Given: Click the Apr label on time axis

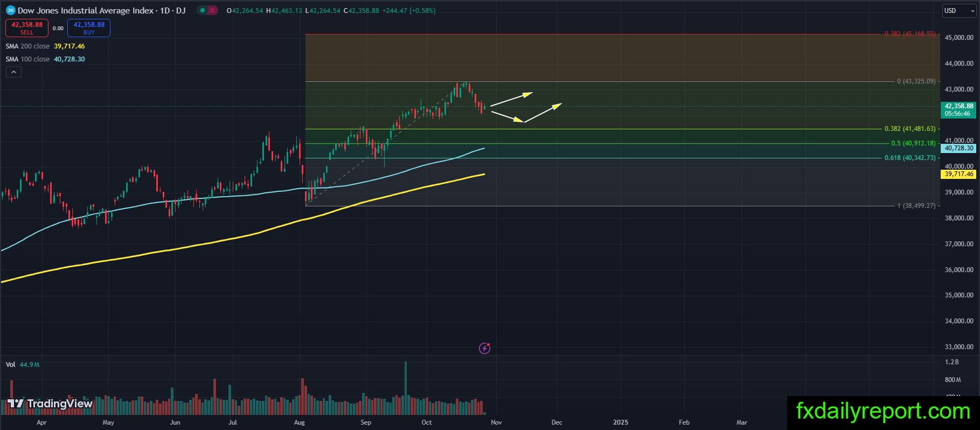Looking at the screenshot, I should (41, 422).
